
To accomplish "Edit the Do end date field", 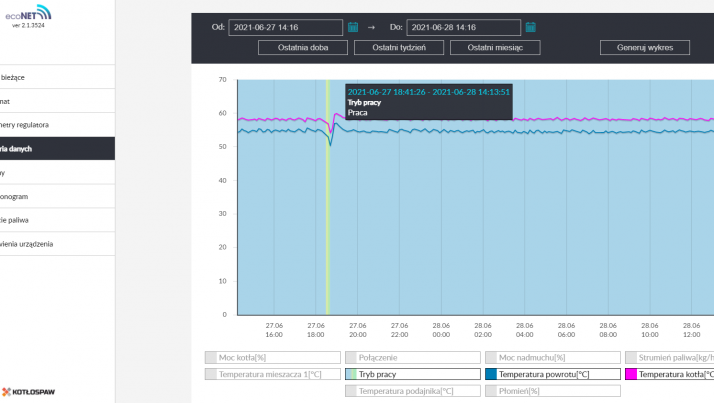I will coord(464,27).
